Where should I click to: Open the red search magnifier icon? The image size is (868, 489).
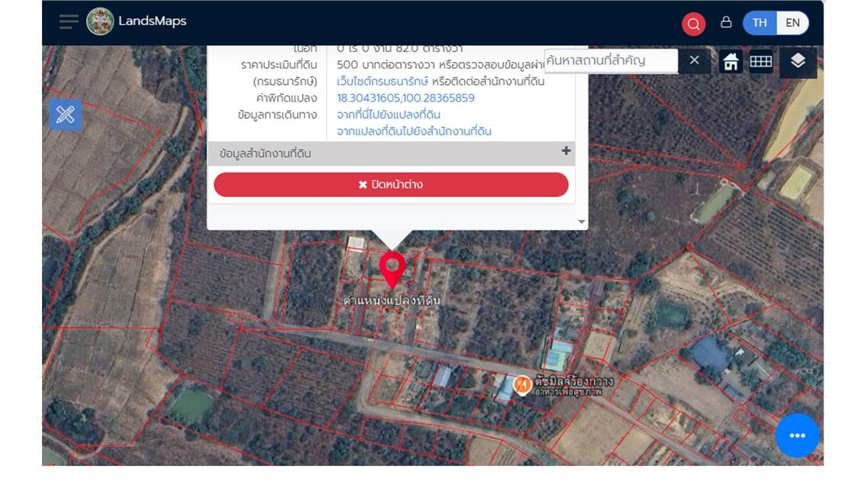692,23
